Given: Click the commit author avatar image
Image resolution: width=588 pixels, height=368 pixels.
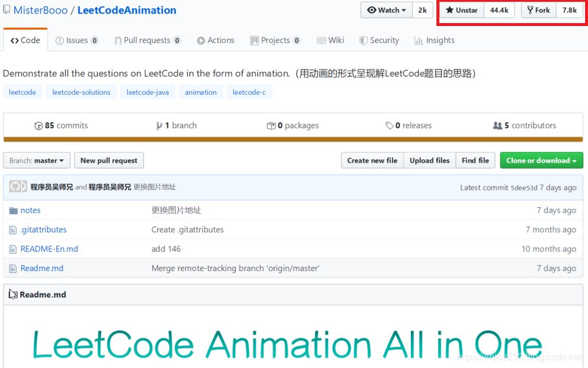Looking at the screenshot, I should (18, 186).
